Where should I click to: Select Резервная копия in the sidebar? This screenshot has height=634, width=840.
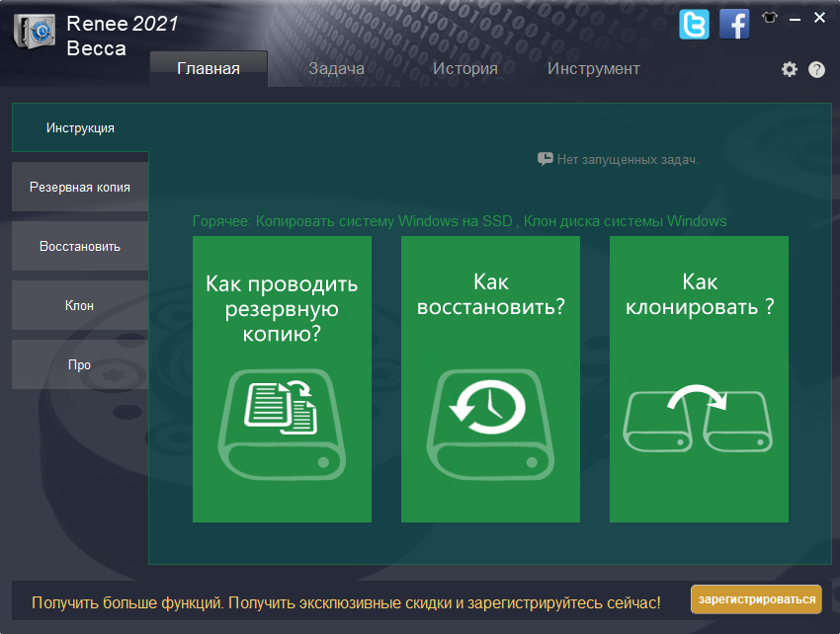point(80,187)
